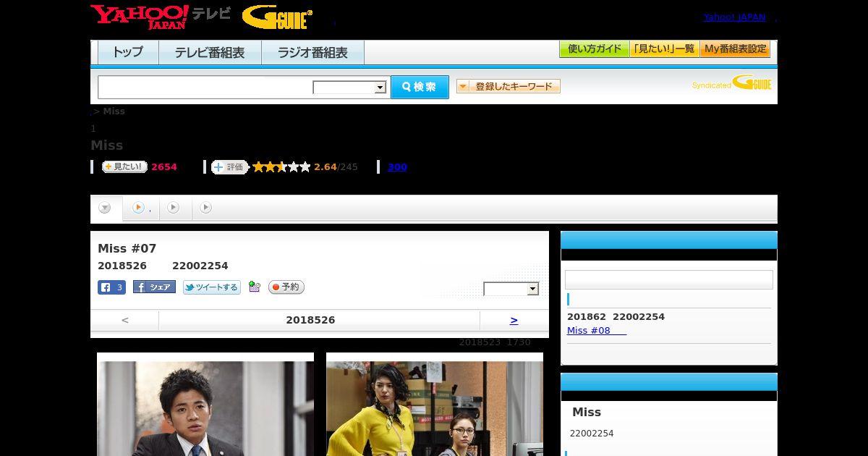Expand the dropdown in the Miss #07 panel
Screen dimensions: 868x456
(511, 289)
